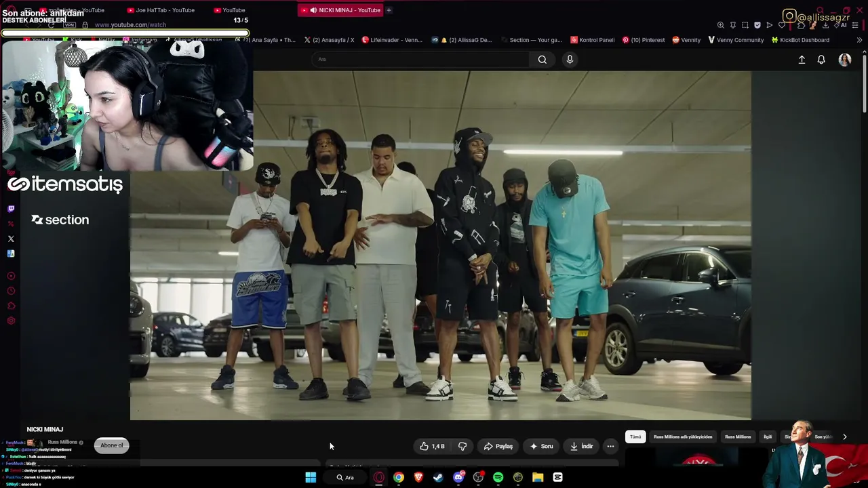Open Twitch in the browser sidebar
This screenshot has width=868, height=488.
[11, 209]
